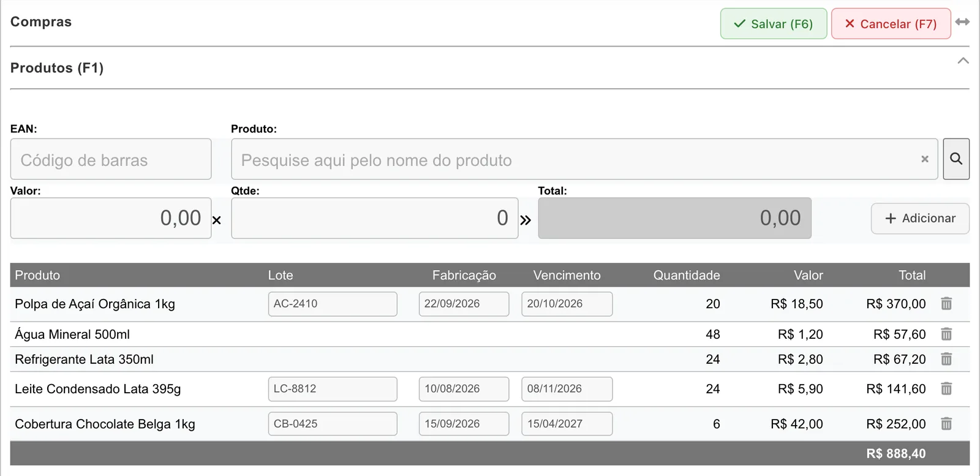The height and width of the screenshot is (476, 980).
Task: Click the Vencimento column header
Action: coord(567,276)
